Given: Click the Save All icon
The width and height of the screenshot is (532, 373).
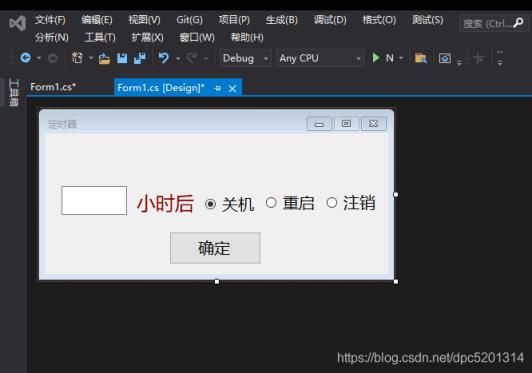Looking at the screenshot, I should point(140,58).
